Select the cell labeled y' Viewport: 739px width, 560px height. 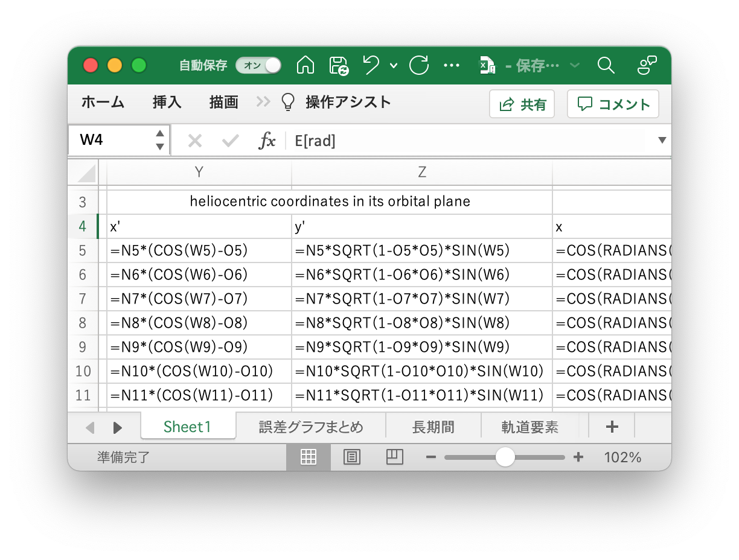(422, 226)
